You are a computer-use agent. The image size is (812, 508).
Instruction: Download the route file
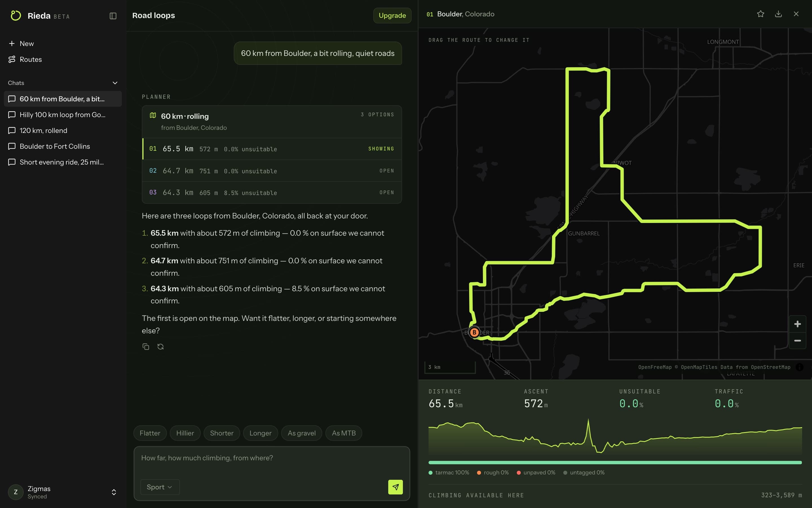778,14
